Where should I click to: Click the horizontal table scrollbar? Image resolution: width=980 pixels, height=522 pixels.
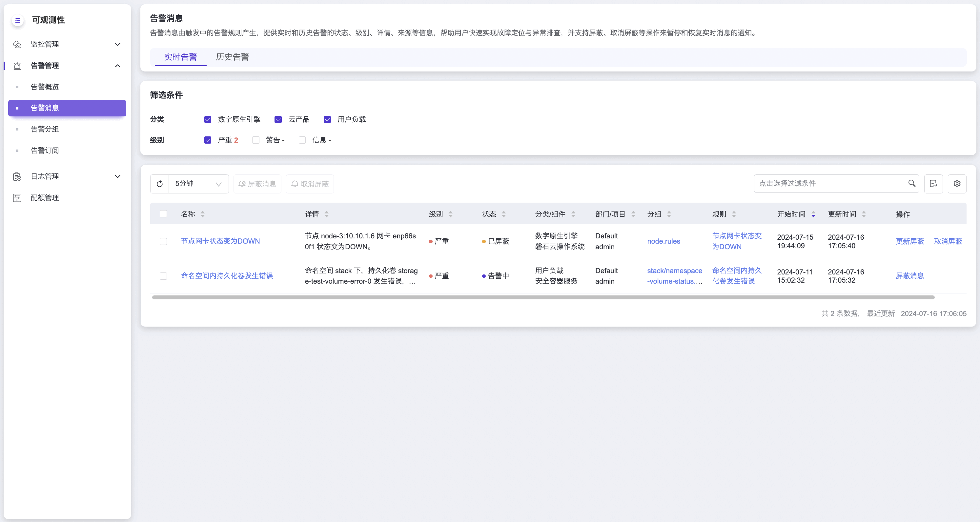[543, 297]
